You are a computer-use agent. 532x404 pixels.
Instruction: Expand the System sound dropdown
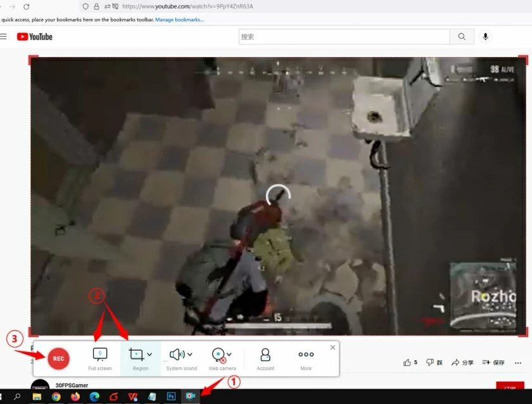[x=188, y=354]
